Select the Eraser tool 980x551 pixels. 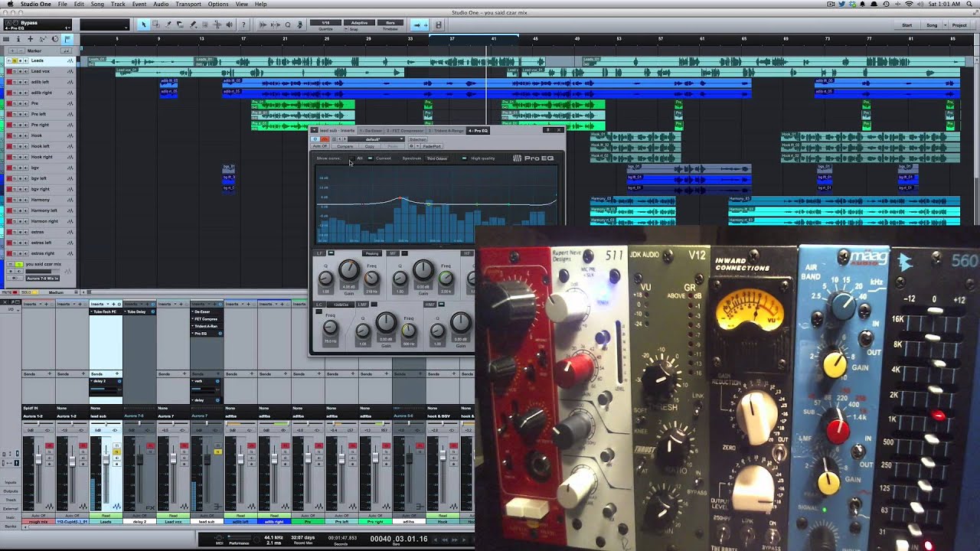click(x=180, y=24)
